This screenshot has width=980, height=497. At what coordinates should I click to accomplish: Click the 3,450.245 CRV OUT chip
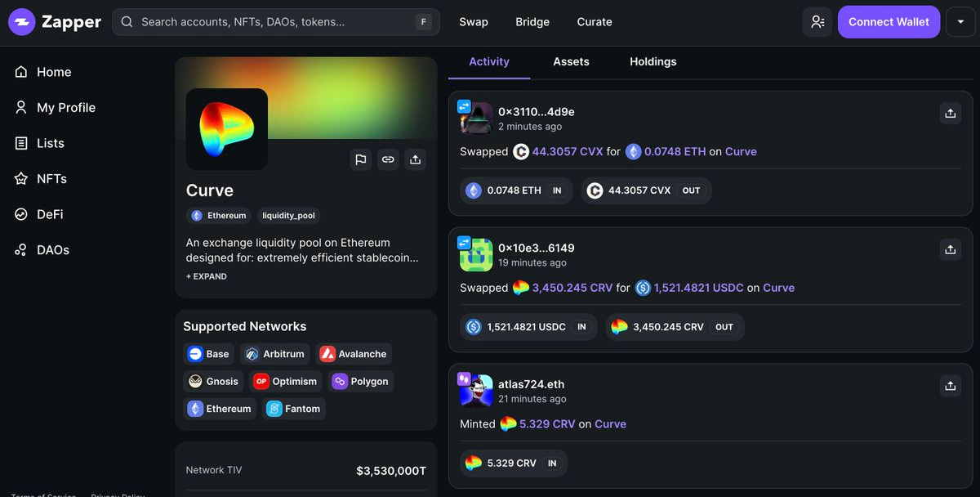click(x=675, y=327)
